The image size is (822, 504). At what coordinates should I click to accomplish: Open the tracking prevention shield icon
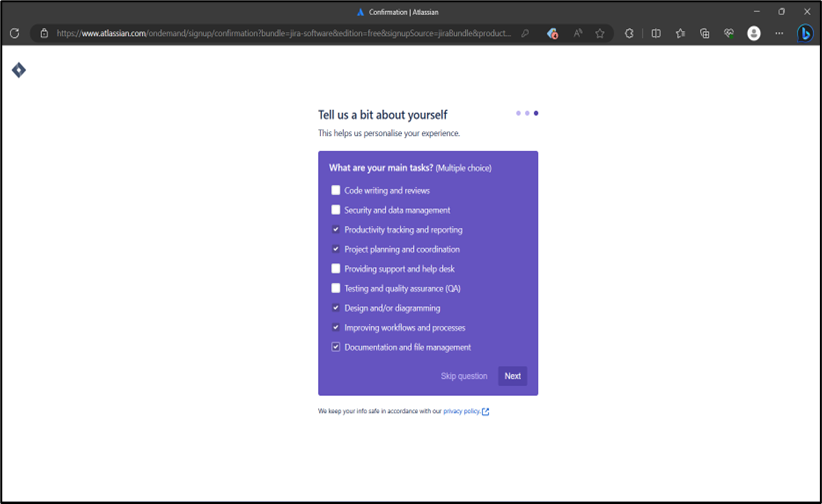click(x=552, y=34)
